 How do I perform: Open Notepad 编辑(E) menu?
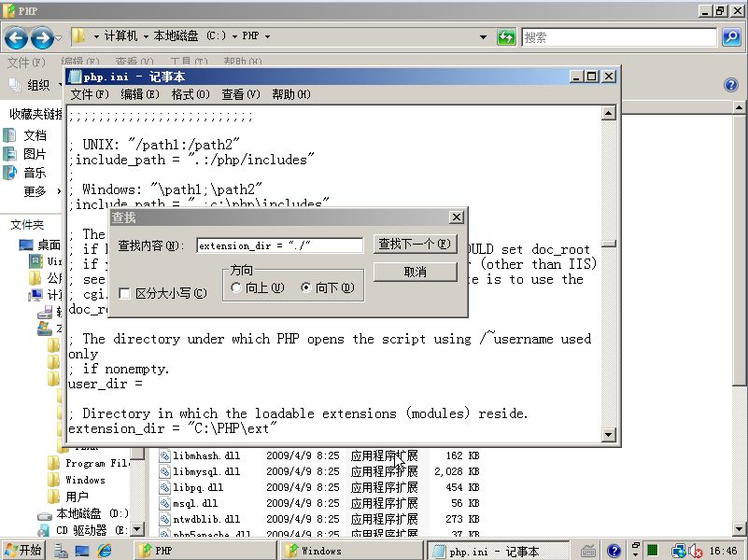(x=139, y=94)
